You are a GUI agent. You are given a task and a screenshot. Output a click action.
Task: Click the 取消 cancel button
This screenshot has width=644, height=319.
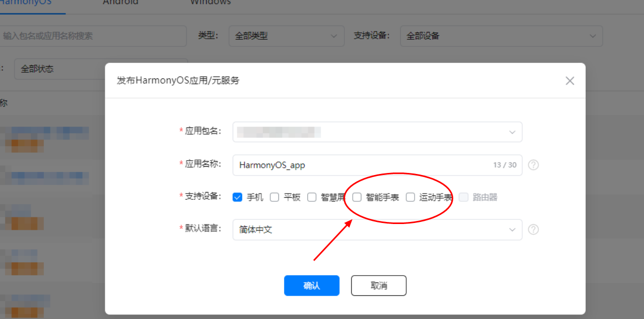[x=379, y=285]
